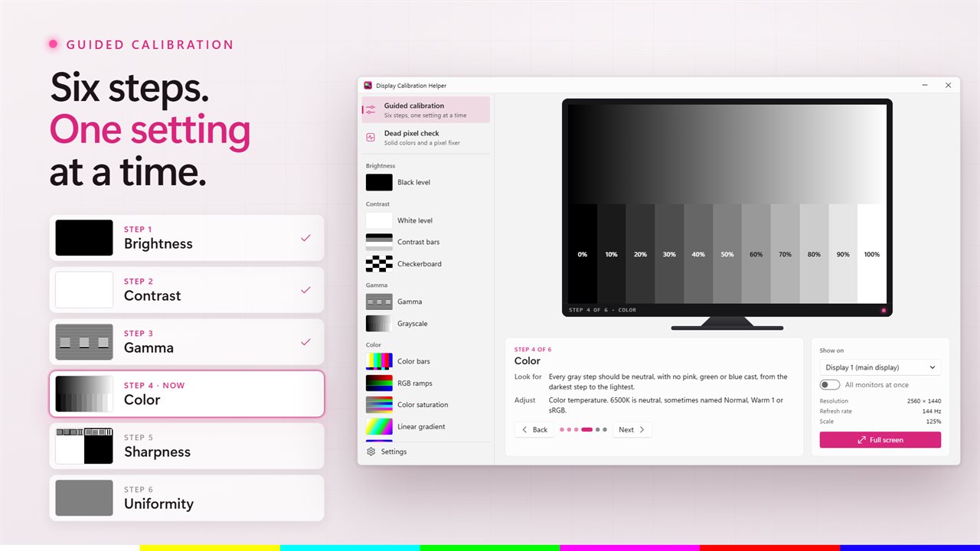Click the Step 5 Sharpness card
This screenshot has height=551, width=980.
click(x=187, y=446)
